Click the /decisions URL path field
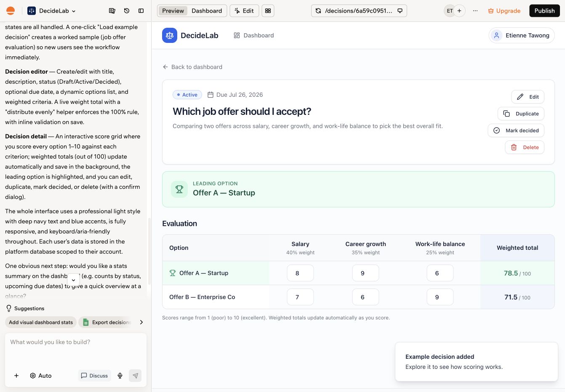This screenshot has height=392, width=565. [359, 11]
